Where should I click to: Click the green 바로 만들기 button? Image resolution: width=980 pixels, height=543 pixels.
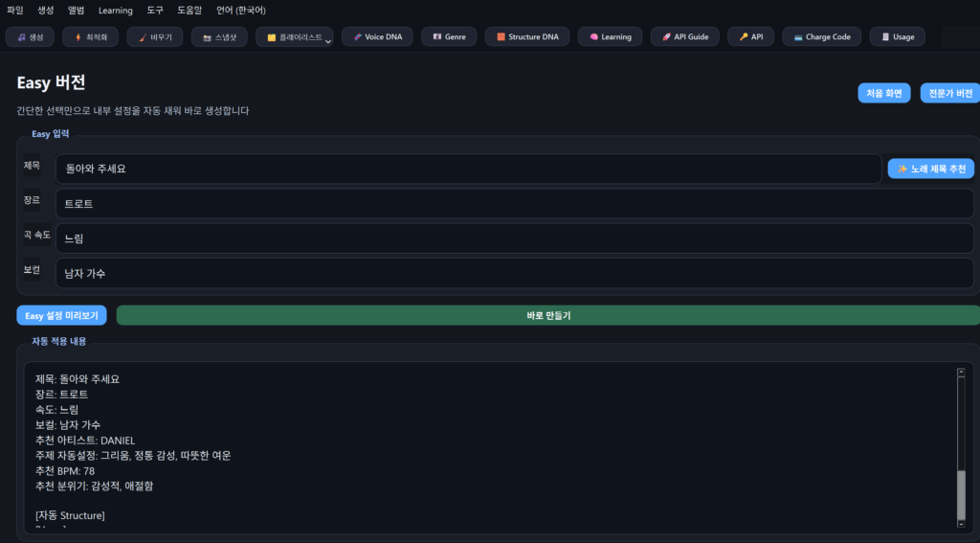(548, 315)
